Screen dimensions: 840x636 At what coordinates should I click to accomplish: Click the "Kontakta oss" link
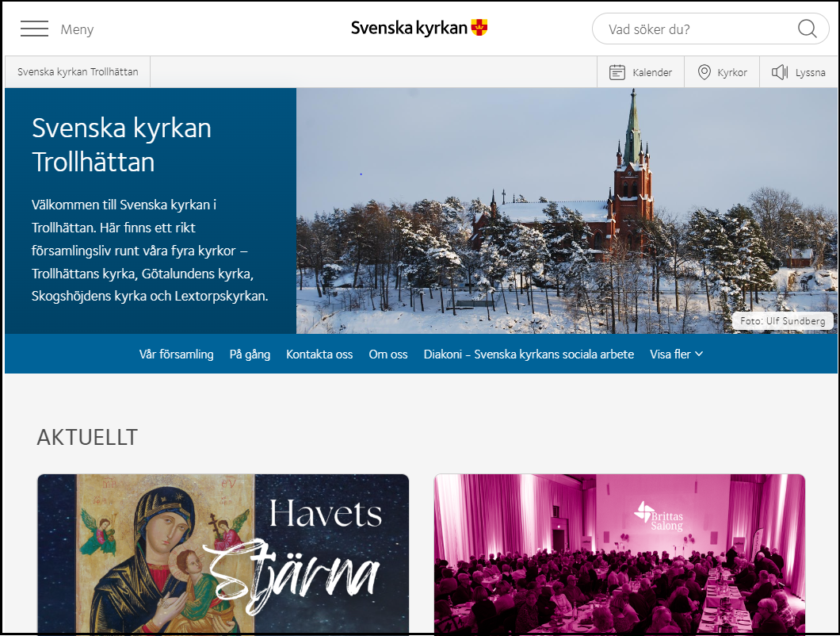coord(319,354)
